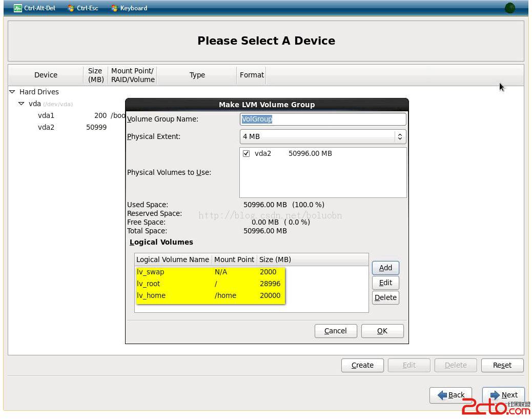The width and height of the screenshot is (532, 420).
Task: Click the Size (MB) column header
Action: 95,75
